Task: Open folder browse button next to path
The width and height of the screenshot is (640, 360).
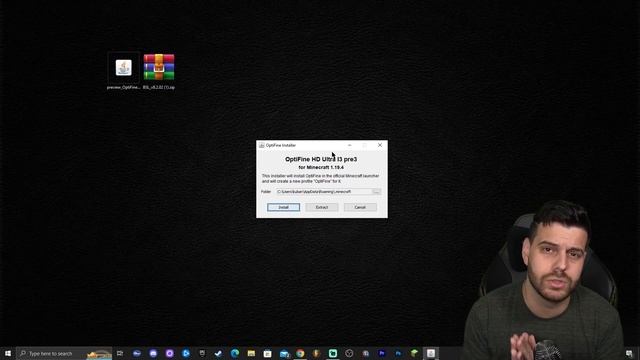Action: [x=377, y=191]
